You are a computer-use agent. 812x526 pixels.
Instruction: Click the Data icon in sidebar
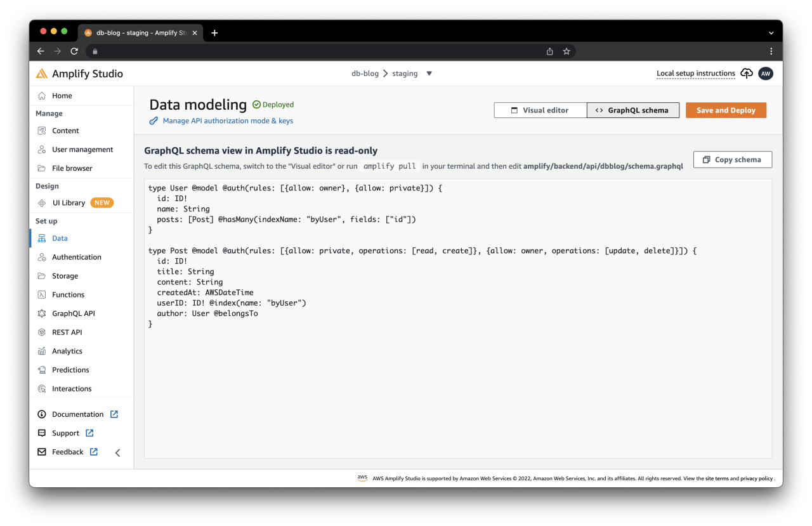[42, 239]
